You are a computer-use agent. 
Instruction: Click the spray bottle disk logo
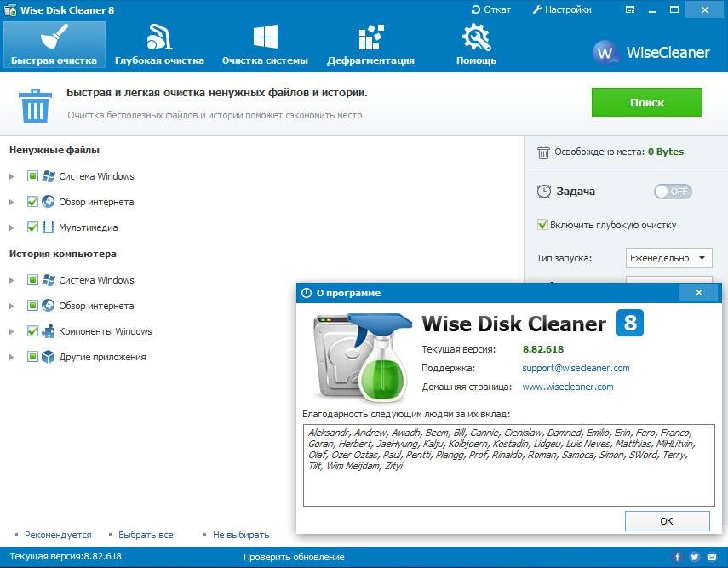(362, 356)
